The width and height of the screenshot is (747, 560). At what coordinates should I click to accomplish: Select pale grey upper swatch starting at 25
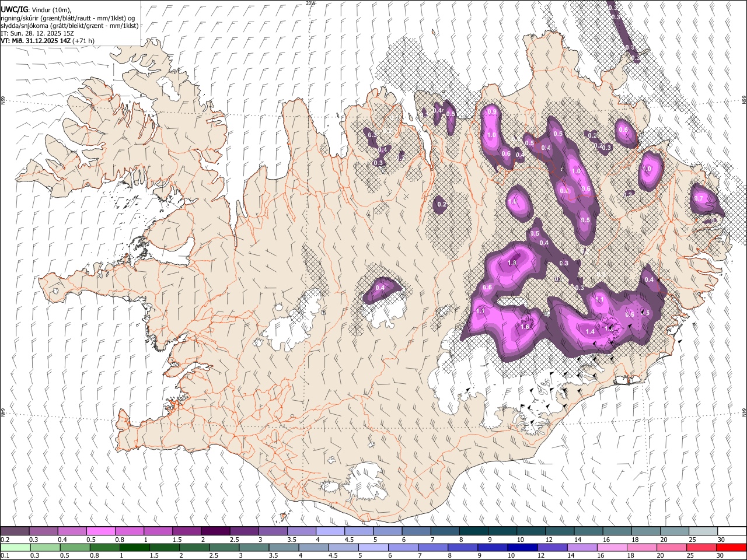click(x=703, y=531)
